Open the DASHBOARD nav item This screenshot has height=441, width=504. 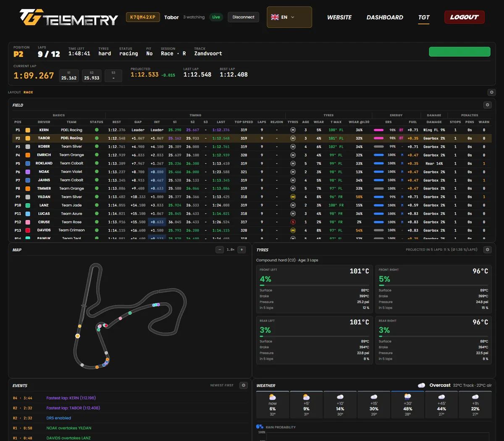[x=385, y=17]
